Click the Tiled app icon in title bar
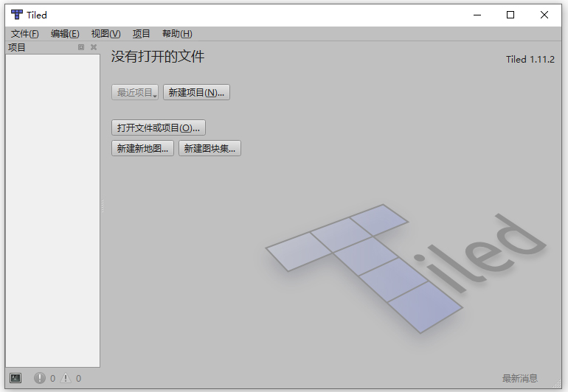The width and height of the screenshot is (568, 392). click(x=17, y=15)
